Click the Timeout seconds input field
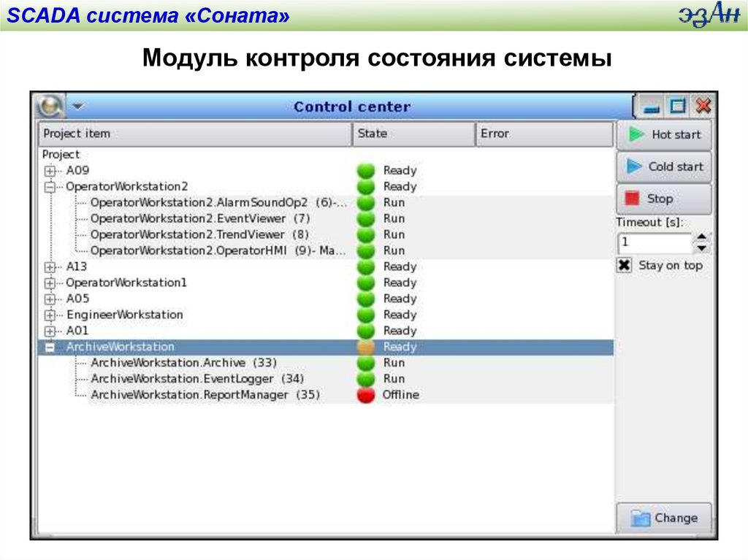Screen dimensions: 748x560 (654, 243)
